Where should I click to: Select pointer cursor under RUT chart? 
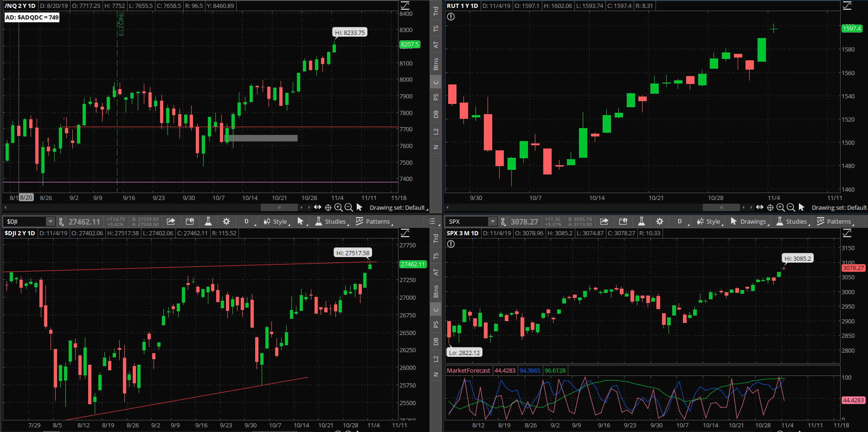pyautogui.click(x=801, y=207)
